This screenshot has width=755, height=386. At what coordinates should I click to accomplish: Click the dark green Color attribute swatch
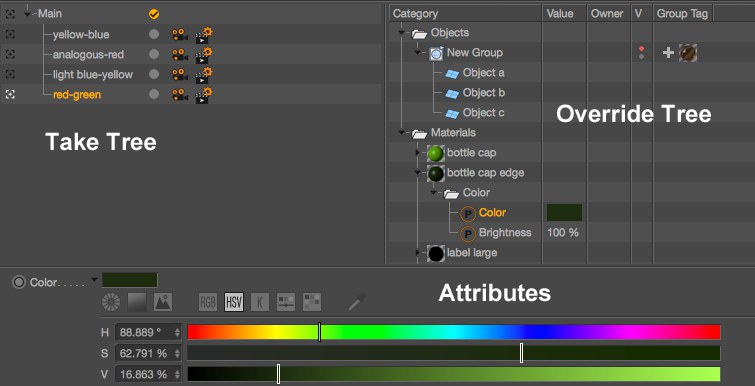pyautogui.click(x=130, y=280)
